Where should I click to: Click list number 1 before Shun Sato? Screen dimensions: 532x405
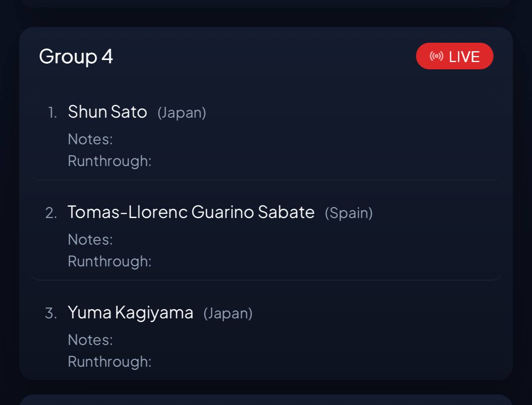tap(52, 112)
